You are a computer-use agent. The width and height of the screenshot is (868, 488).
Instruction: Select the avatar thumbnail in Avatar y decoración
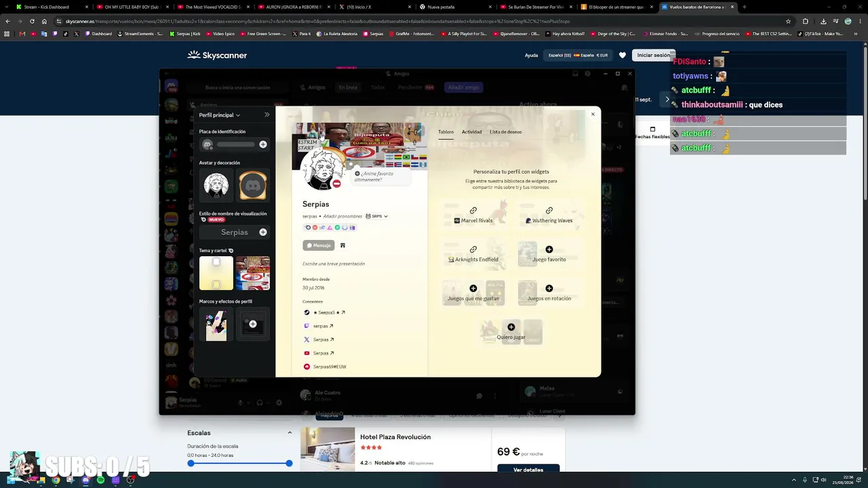coord(216,185)
